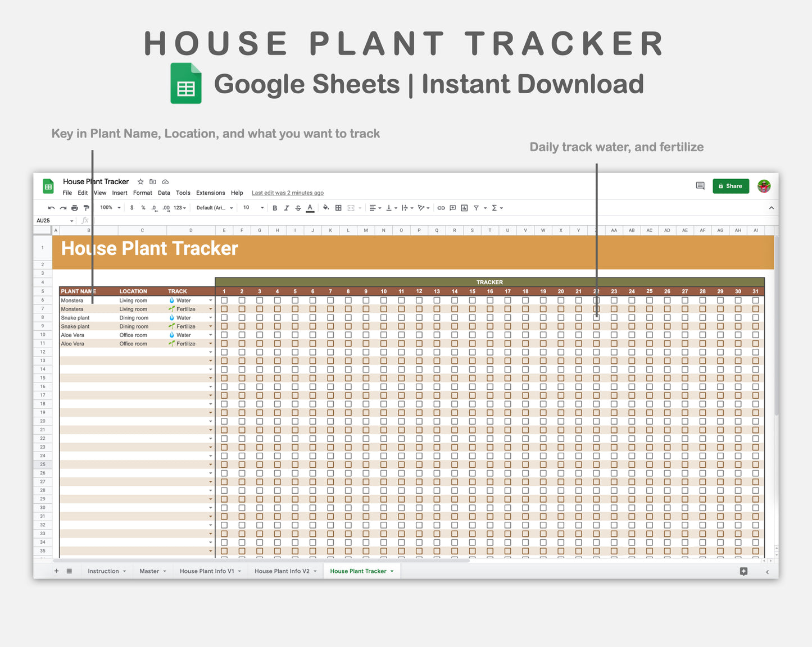812x647 pixels.
Task: Check day 10 box for Aloe Vera Water row
Action: point(383,335)
